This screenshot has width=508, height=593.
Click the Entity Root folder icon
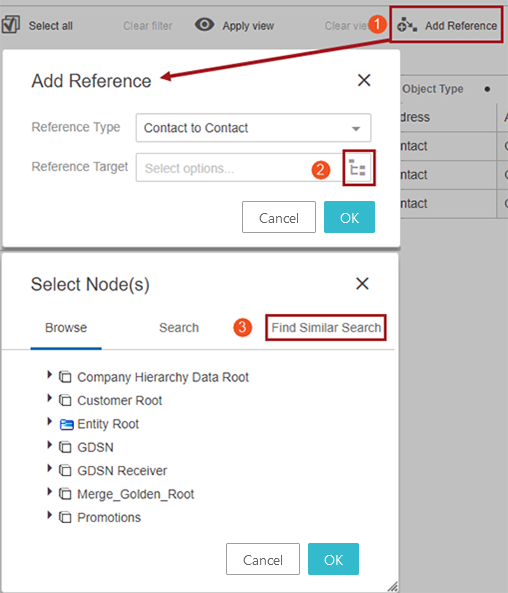click(66, 424)
